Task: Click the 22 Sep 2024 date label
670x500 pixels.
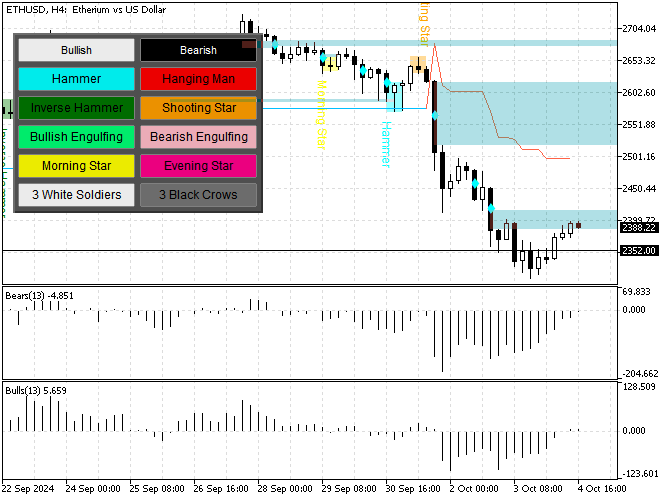Action: 28,488
